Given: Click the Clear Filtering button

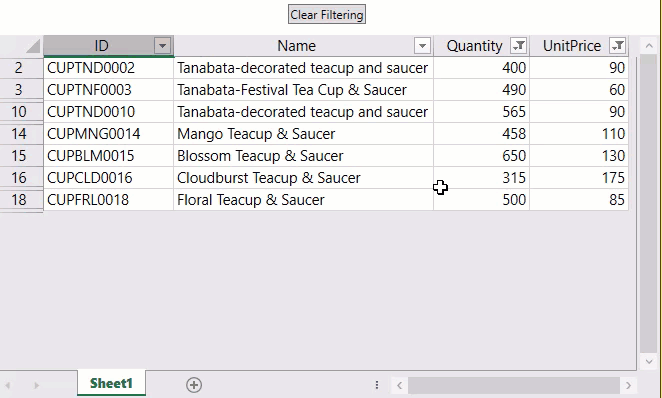Looking at the screenshot, I should pos(327,14).
